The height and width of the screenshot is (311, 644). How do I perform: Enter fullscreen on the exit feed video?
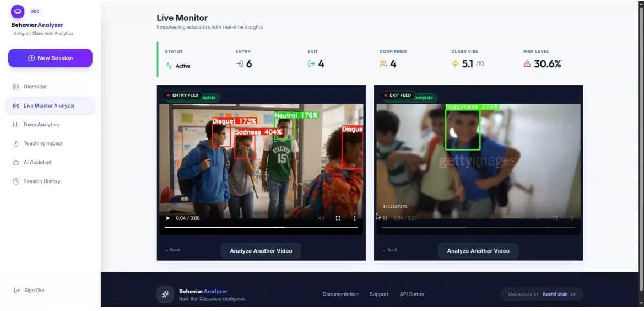(555, 218)
